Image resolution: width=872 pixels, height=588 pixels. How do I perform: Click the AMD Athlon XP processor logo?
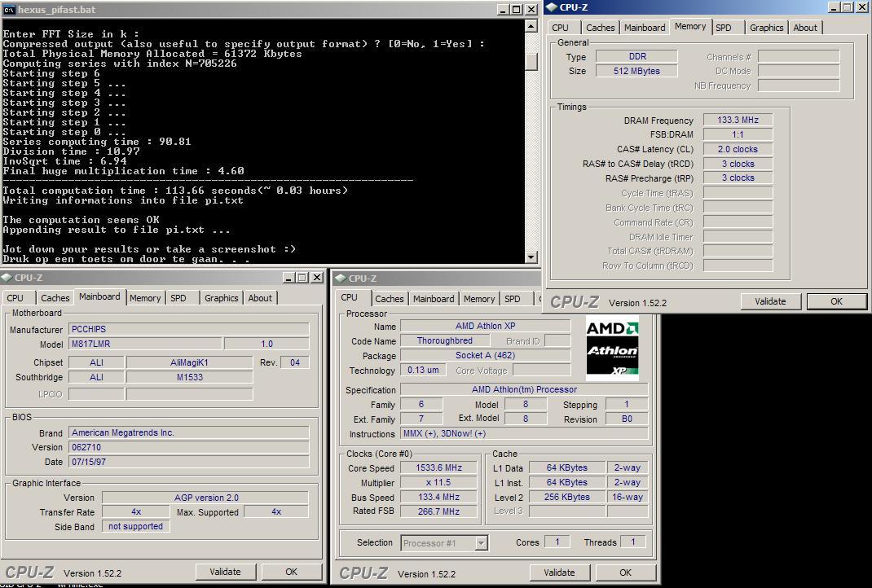[612, 348]
